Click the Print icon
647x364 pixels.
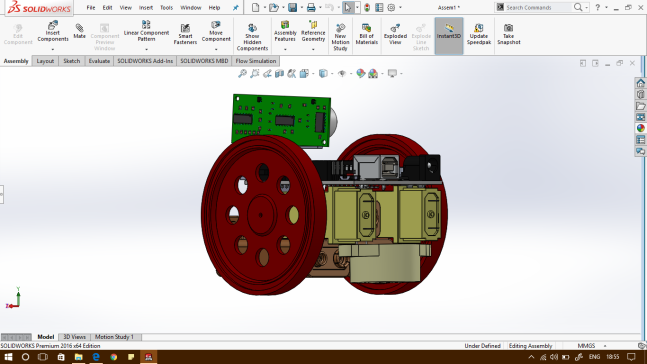(x=311, y=7)
